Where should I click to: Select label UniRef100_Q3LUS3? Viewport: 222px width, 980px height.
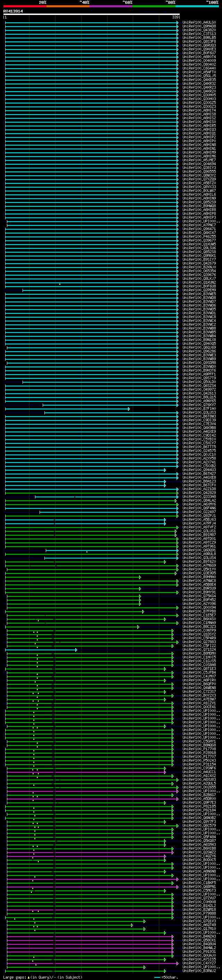[x=199, y=412]
